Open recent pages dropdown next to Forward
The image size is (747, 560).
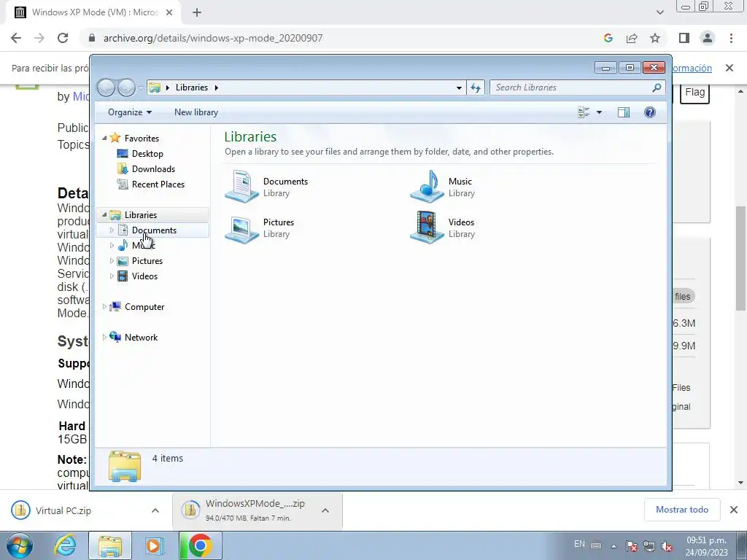point(141,88)
